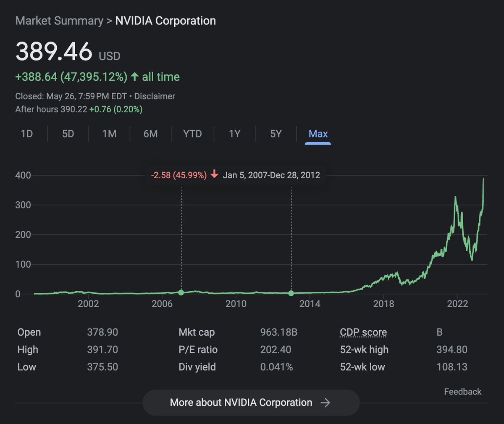
Task: Click the CDP score label
Action: (x=363, y=332)
